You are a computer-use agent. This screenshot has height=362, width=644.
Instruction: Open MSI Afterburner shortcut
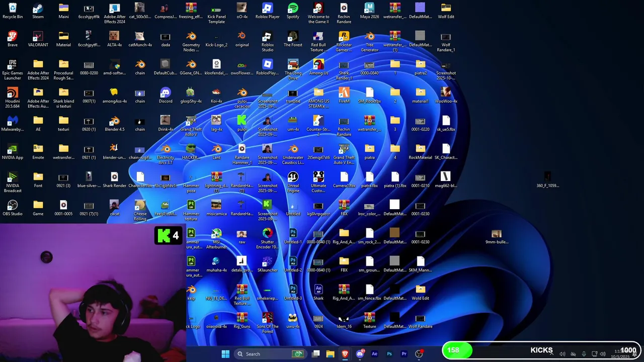point(216,238)
